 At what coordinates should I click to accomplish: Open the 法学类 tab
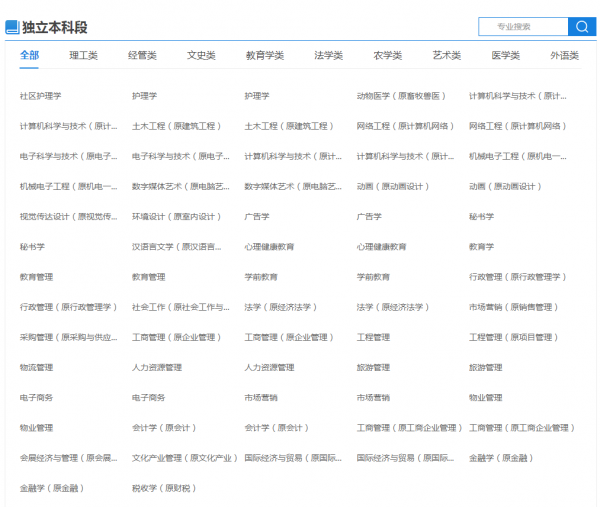328,55
